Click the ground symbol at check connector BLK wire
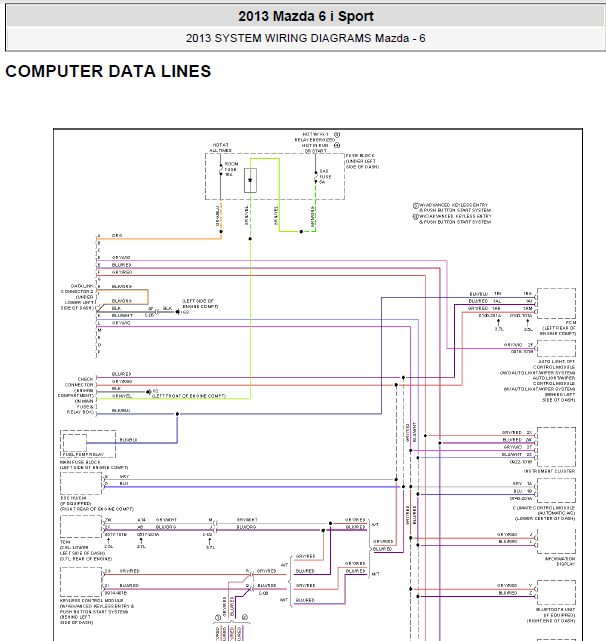This screenshot has width=606, height=641. point(149,392)
